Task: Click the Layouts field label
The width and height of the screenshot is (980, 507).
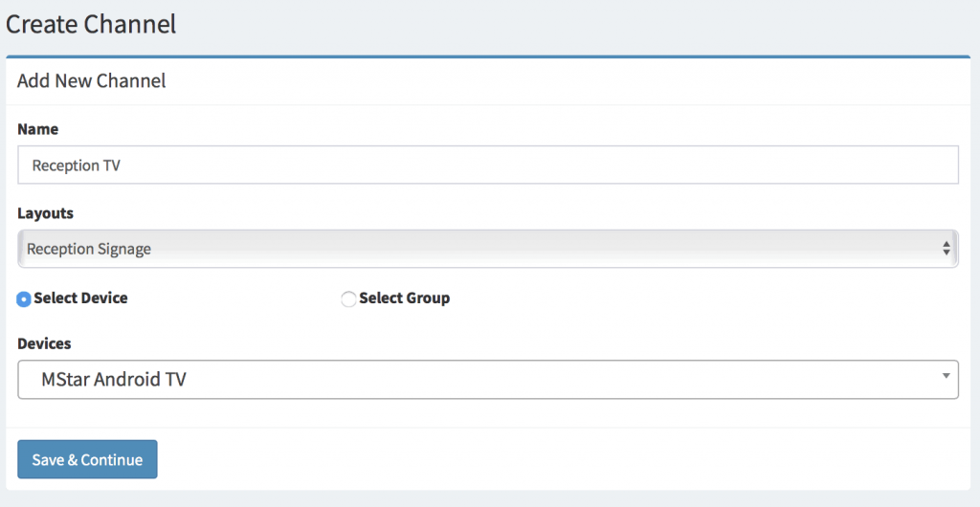Action: 46,213
